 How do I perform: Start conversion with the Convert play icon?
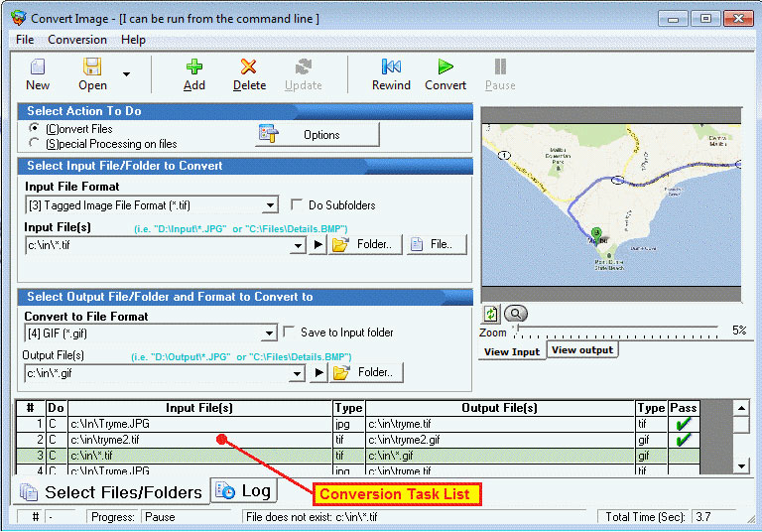445,67
